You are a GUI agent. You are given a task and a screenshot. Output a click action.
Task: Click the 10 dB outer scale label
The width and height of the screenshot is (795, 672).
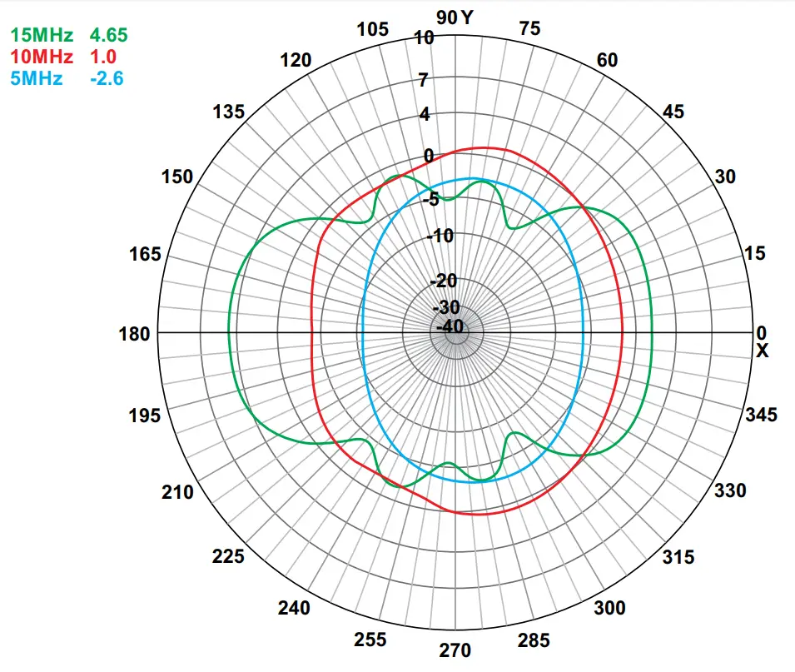pos(426,37)
